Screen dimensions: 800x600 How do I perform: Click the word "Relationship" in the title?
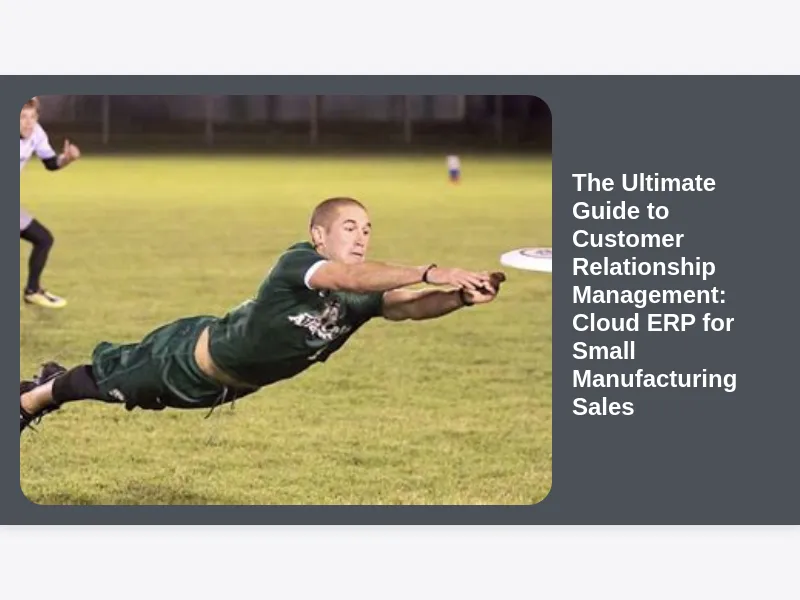(643, 267)
